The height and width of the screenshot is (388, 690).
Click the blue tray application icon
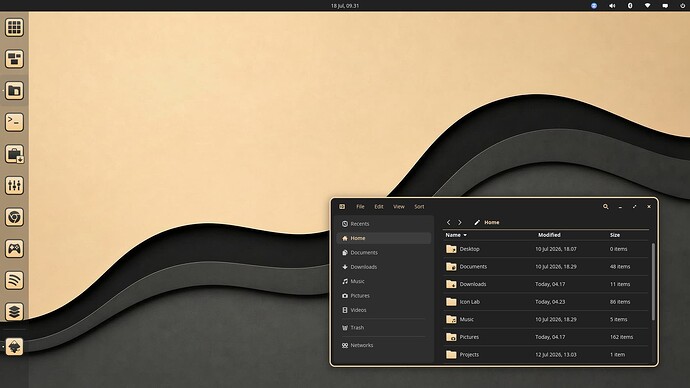[x=594, y=6]
